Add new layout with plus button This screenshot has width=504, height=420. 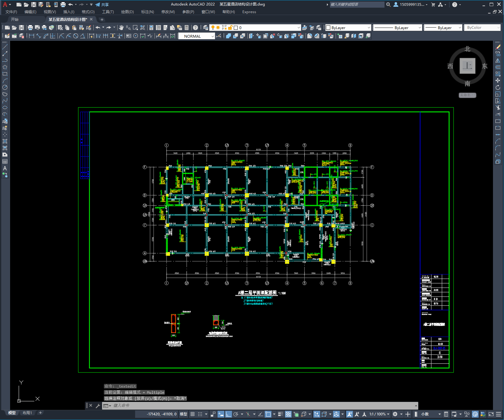pyautogui.click(x=40, y=413)
